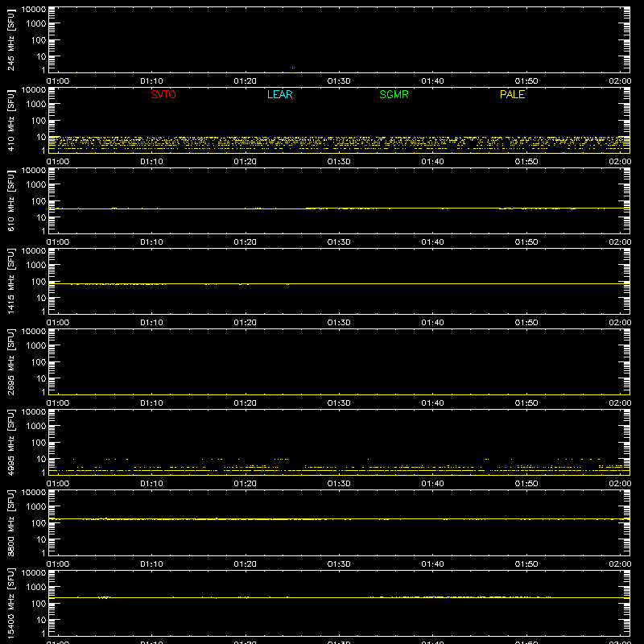The width and height of the screenshot is (644, 644).
Task: Click the 100 tick label on 610 MHz plot
Action: 39,201
